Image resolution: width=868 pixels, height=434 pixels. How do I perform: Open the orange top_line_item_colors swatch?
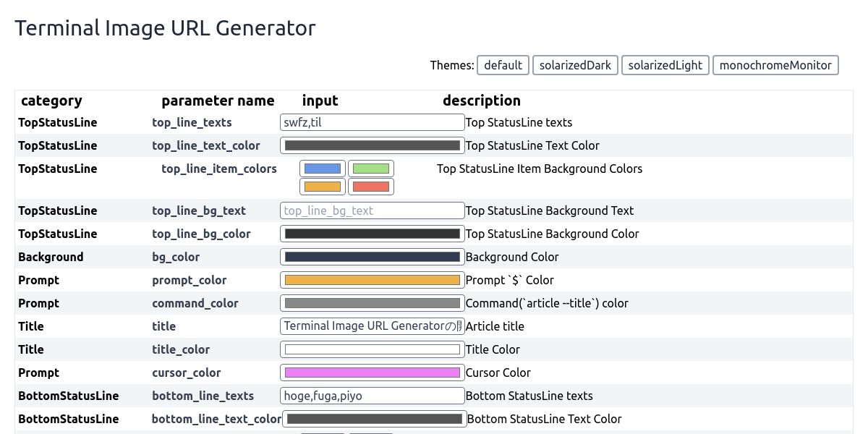pyautogui.click(x=322, y=187)
